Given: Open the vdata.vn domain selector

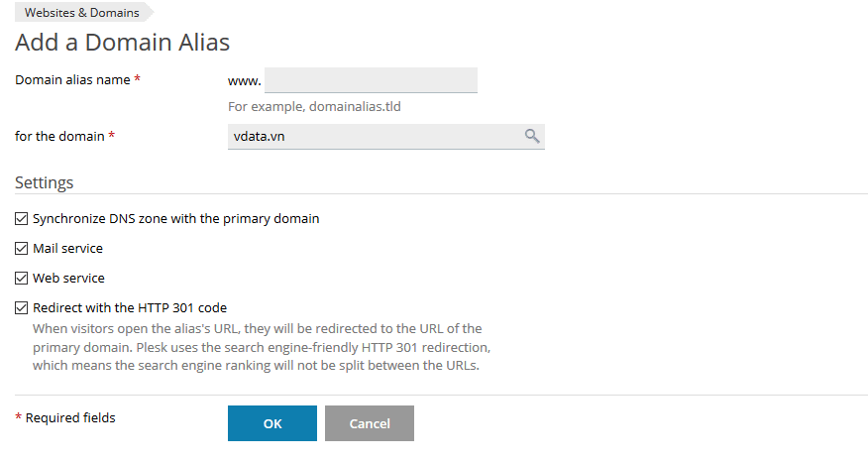Looking at the screenshot, I should 377,137.
